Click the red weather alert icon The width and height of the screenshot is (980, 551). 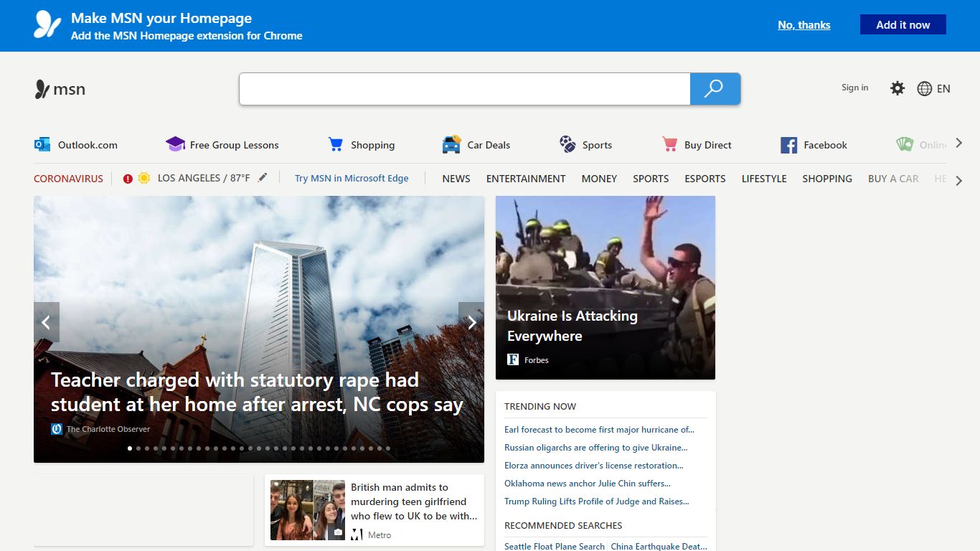(128, 179)
